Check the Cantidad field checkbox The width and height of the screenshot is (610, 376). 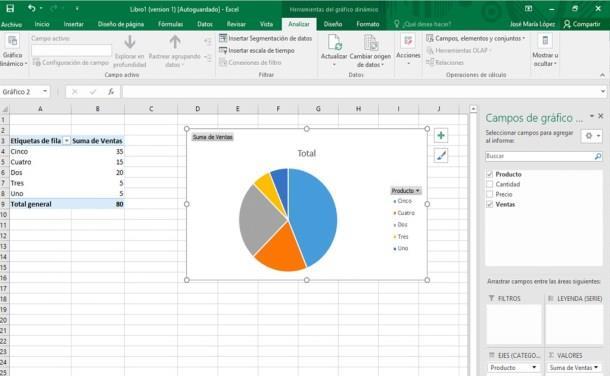490,184
